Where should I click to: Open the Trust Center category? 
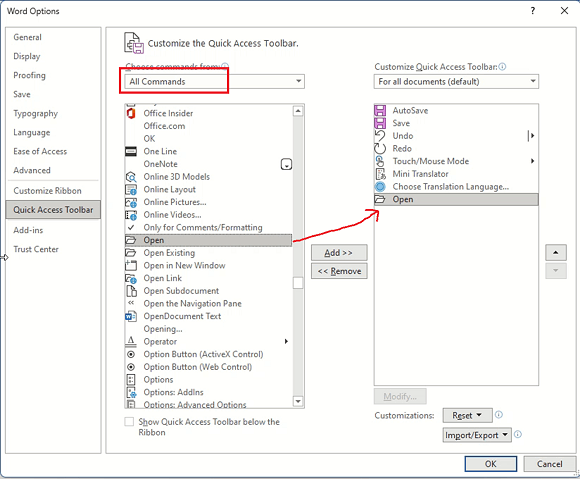tap(36, 249)
